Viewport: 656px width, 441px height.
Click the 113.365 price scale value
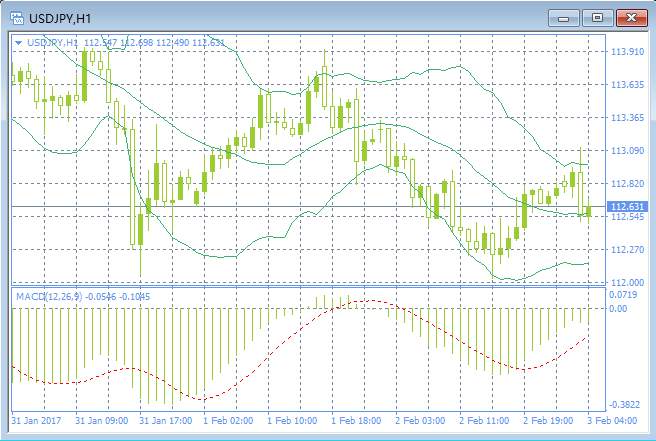tap(627, 118)
